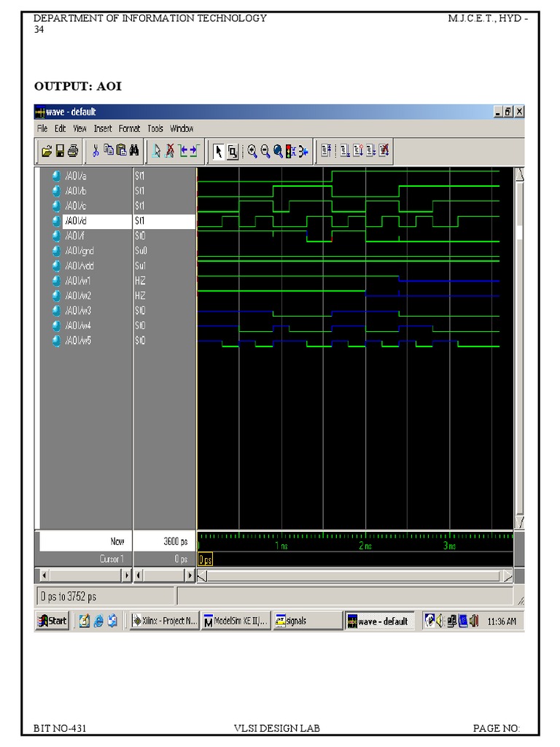Click the Zoom Out magnifier icon

coord(265,151)
